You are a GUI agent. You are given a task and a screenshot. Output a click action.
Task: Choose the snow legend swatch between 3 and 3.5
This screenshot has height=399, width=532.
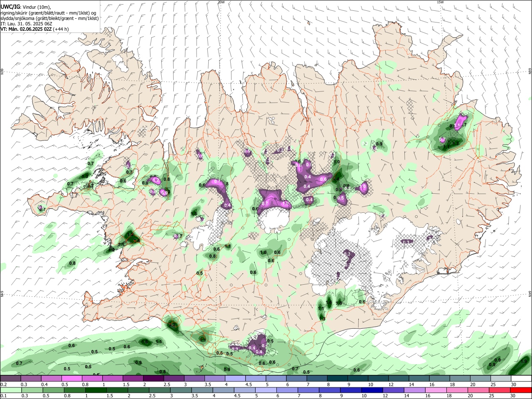(x=194, y=378)
